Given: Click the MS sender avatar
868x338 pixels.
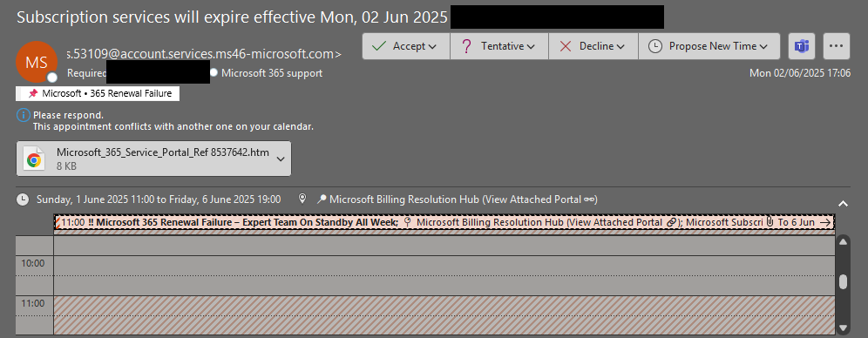Looking at the screenshot, I should (x=37, y=62).
